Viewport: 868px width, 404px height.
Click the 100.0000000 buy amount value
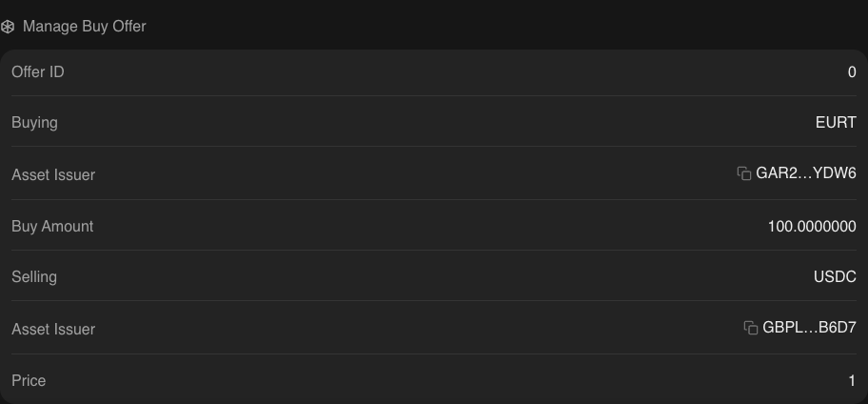(x=812, y=227)
